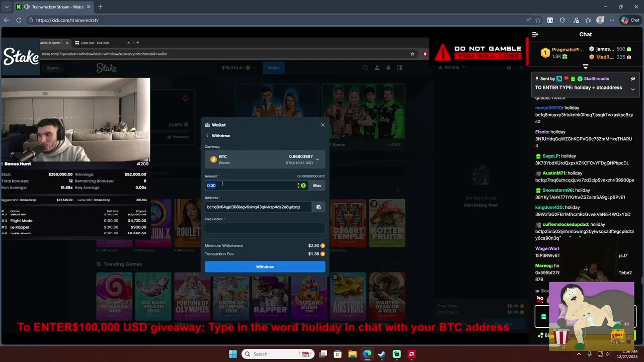This screenshot has width=644, height=362.
Task: Open the browser profile avatar
Action: point(600,20)
